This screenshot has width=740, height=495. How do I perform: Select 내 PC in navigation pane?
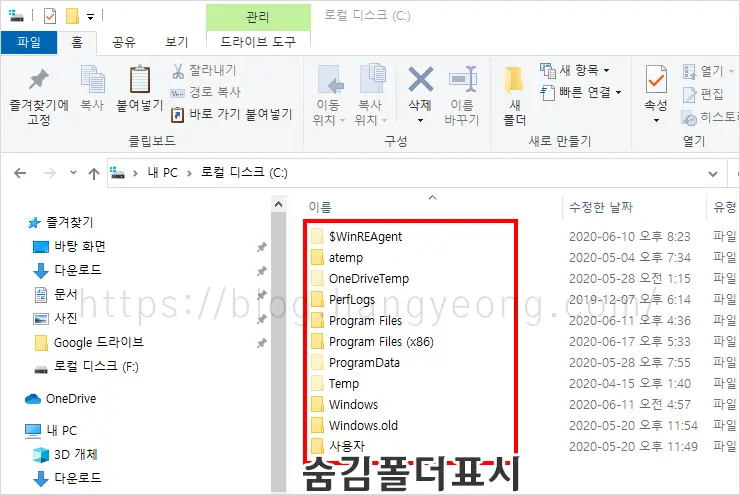coord(51,430)
